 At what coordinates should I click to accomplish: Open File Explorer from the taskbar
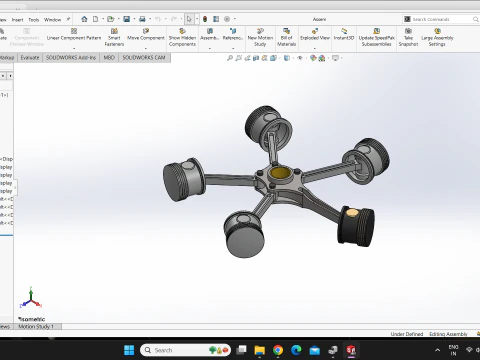point(259,350)
